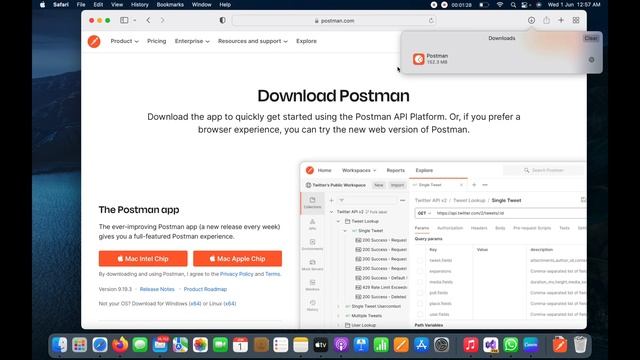The height and width of the screenshot is (360, 640).
Task: Open the Privacy Policy link
Action: point(236,274)
